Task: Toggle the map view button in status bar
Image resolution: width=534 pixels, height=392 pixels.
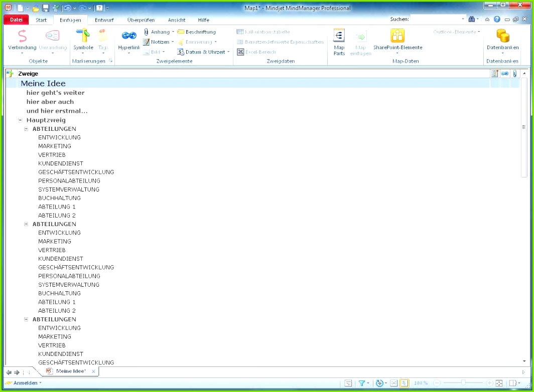Action: [394, 383]
